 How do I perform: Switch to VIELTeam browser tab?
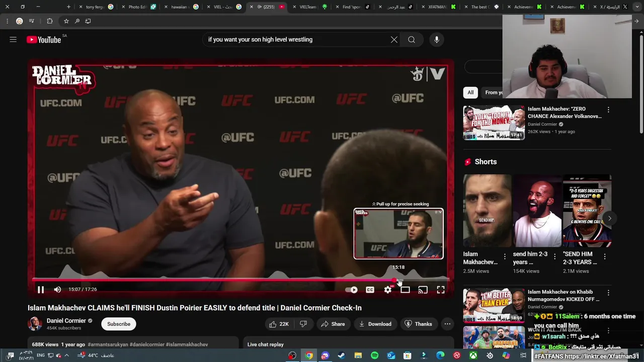point(310,7)
